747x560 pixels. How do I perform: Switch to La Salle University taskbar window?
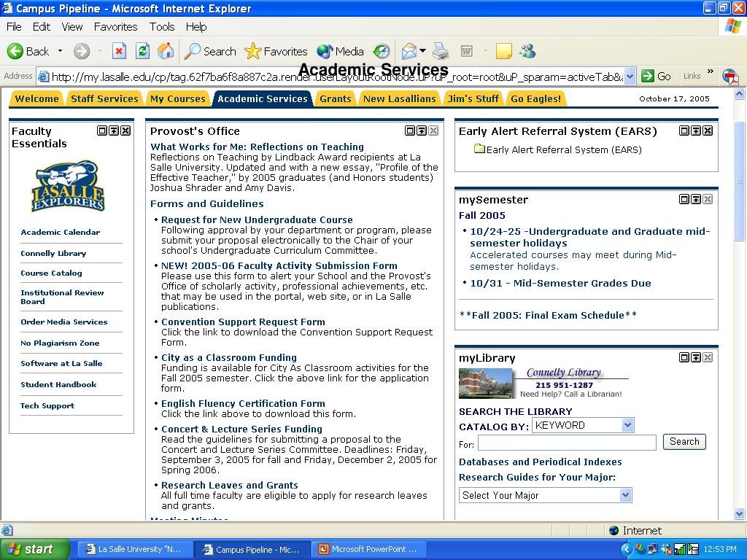click(x=133, y=549)
